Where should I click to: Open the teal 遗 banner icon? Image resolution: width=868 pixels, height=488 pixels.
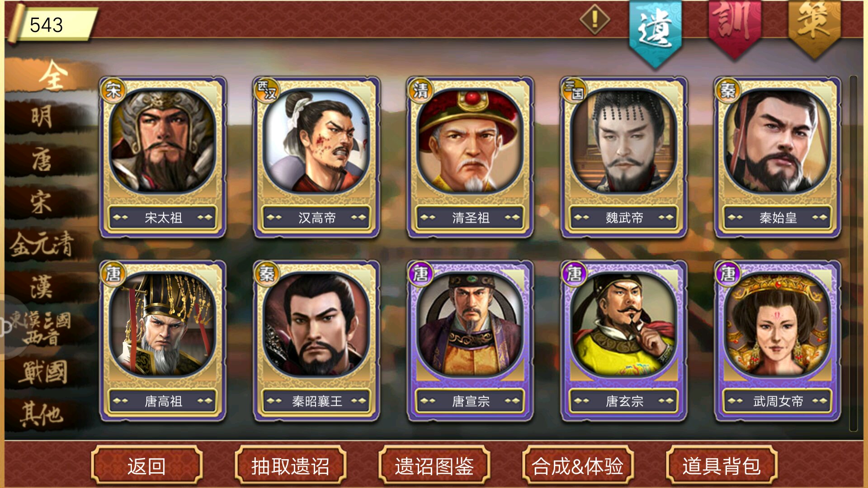pos(655,33)
